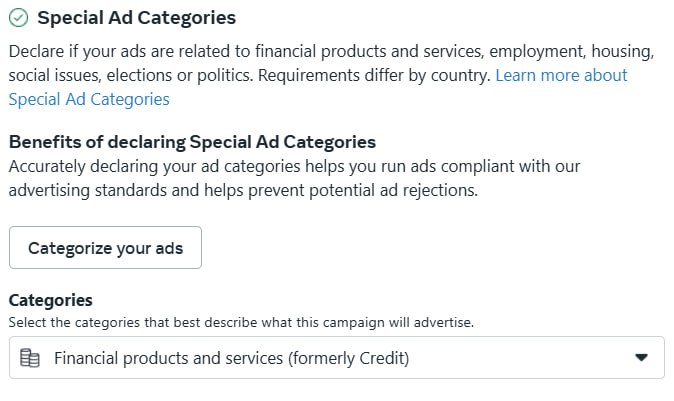The height and width of the screenshot is (401, 674).
Task: Click the '(formerly Credit)' text in the dropdown
Action: (349, 358)
